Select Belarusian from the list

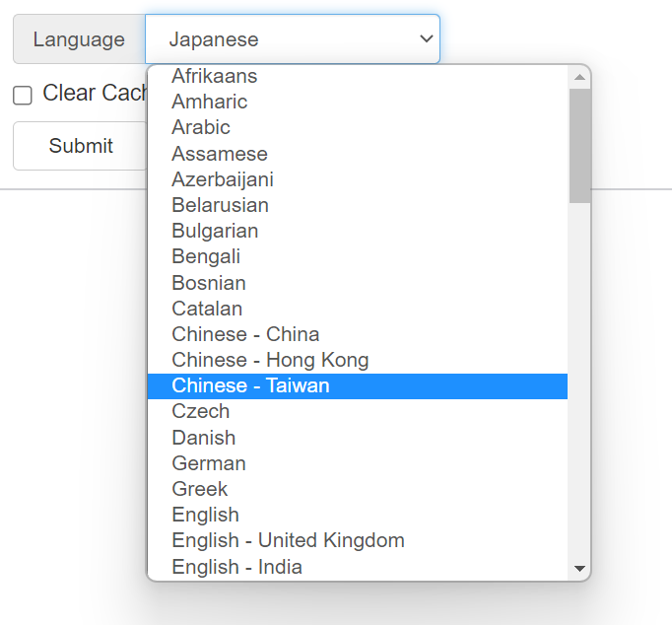[358, 205]
